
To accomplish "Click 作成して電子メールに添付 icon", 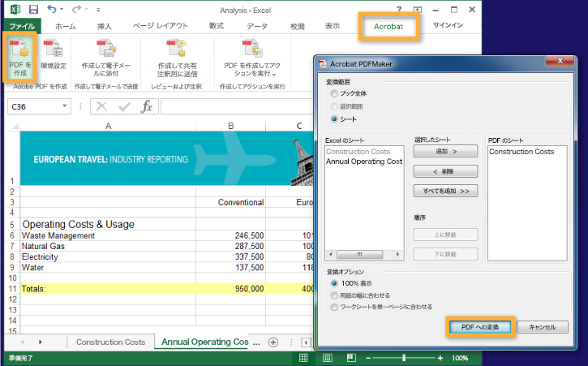I will point(106,58).
